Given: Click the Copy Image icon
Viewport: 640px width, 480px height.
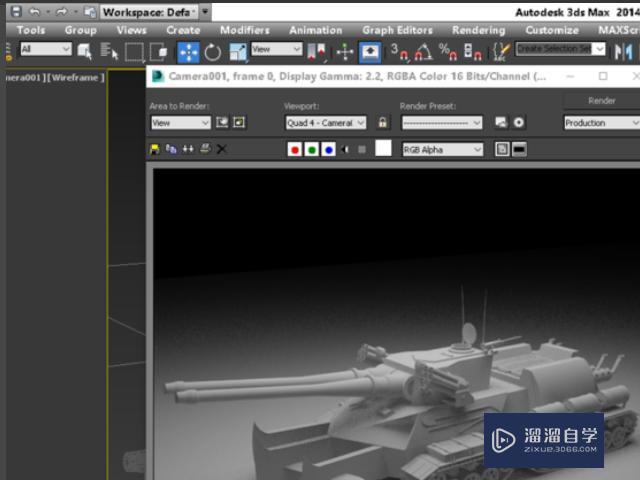Looking at the screenshot, I should [171, 149].
